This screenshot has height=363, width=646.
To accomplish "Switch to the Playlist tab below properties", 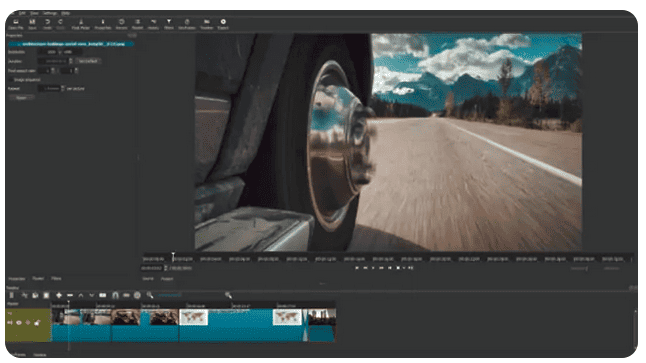I will point(38,279).
